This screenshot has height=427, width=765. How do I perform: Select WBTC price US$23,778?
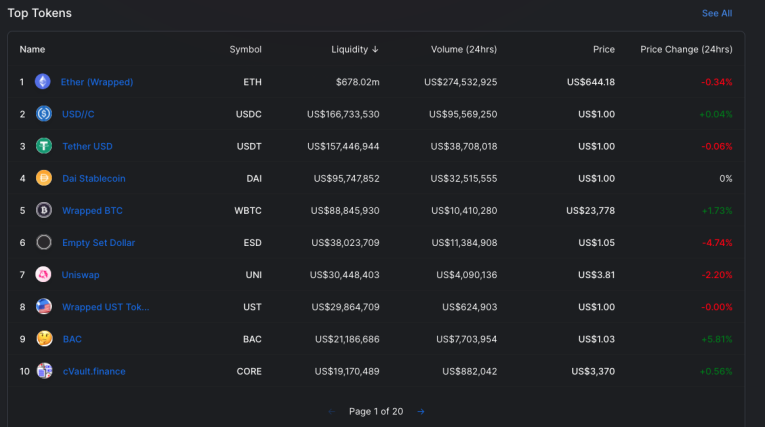(x=590, y=211)
